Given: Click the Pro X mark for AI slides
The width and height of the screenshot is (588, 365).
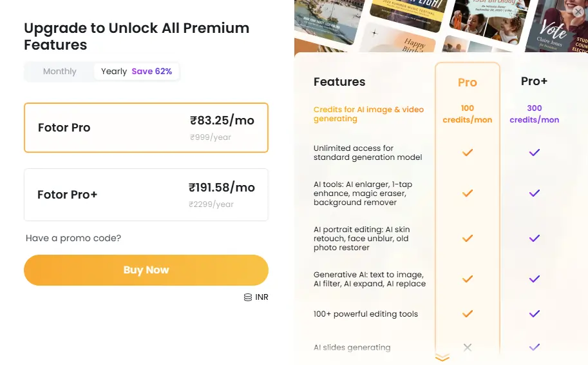Looking at the screenshot, I should coord(468,348).
